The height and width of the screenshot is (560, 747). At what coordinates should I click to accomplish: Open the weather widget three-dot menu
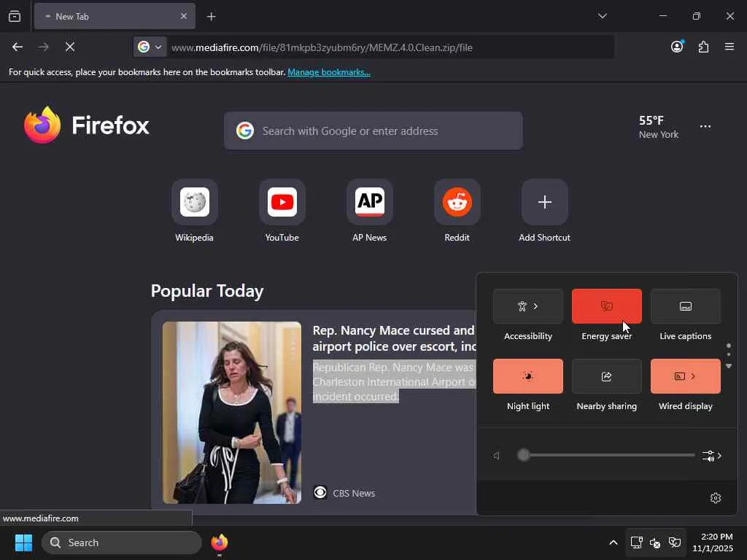[705, 127]
